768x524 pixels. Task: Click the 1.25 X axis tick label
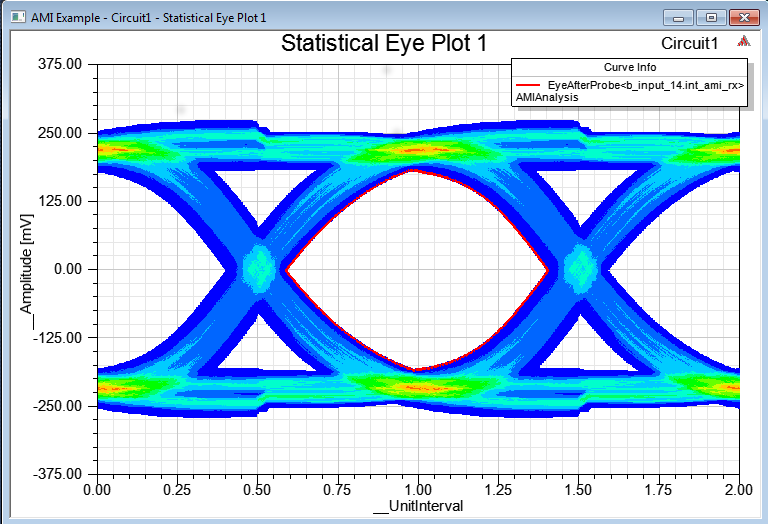pyautogui.click(x=498, y=490)
